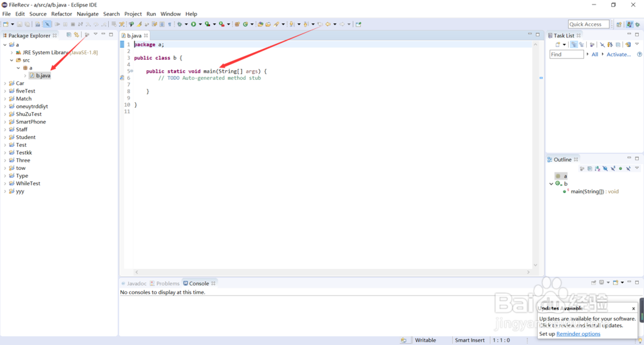Expand the b.java tree node arrow
This screenshot has width=644, height=345.
[x=26, y=75]
